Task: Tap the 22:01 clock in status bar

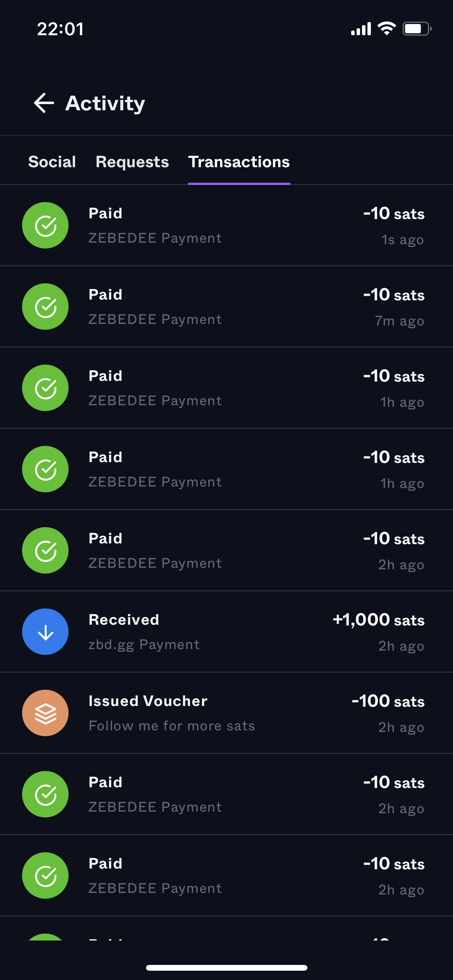Action: [60, 29]
